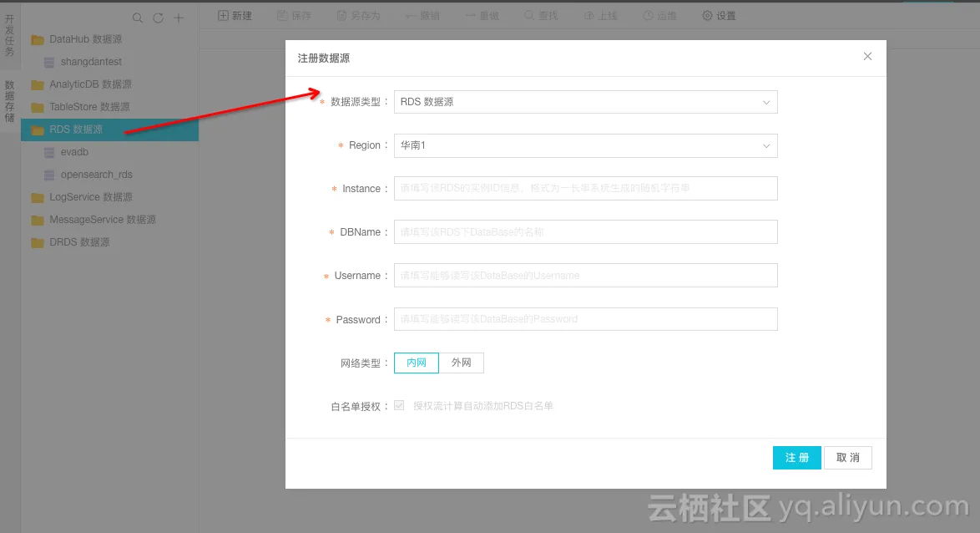This screenshot has width=980, height=533.
Task: Focus the Password input field
Action: pyautogui.click(x=586, y=319)
